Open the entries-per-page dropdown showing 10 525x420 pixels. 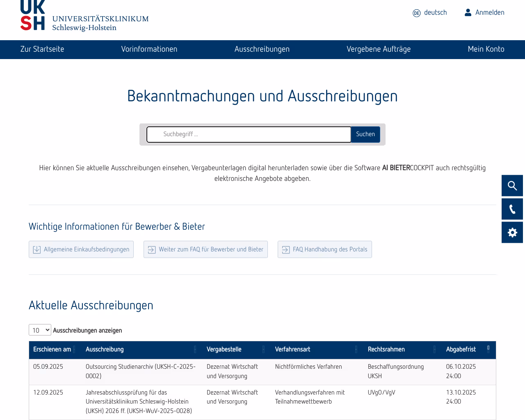40,330
